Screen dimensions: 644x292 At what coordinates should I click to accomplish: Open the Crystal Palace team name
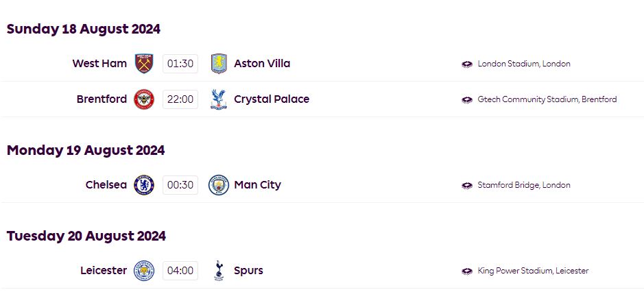[x=272, y=99]
